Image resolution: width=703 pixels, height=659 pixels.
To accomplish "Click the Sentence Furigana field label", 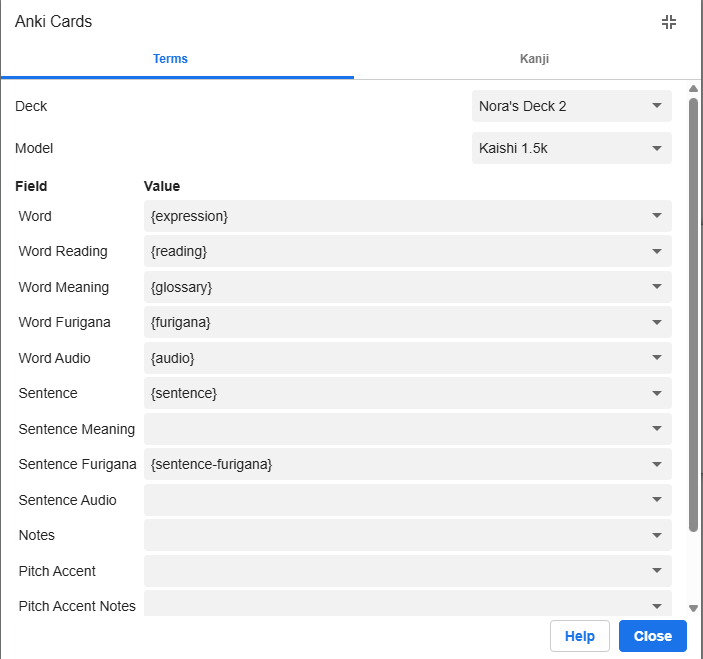I will 77,464.
